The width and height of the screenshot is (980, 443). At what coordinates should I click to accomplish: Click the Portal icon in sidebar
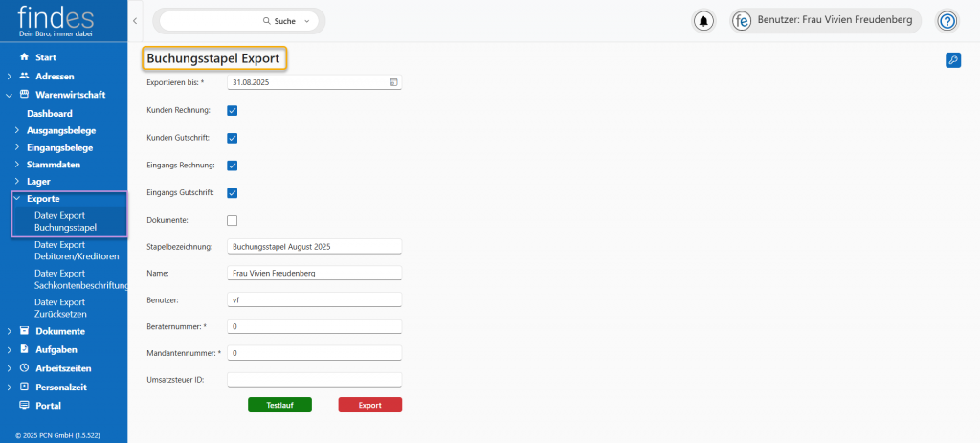click(24, 405)
